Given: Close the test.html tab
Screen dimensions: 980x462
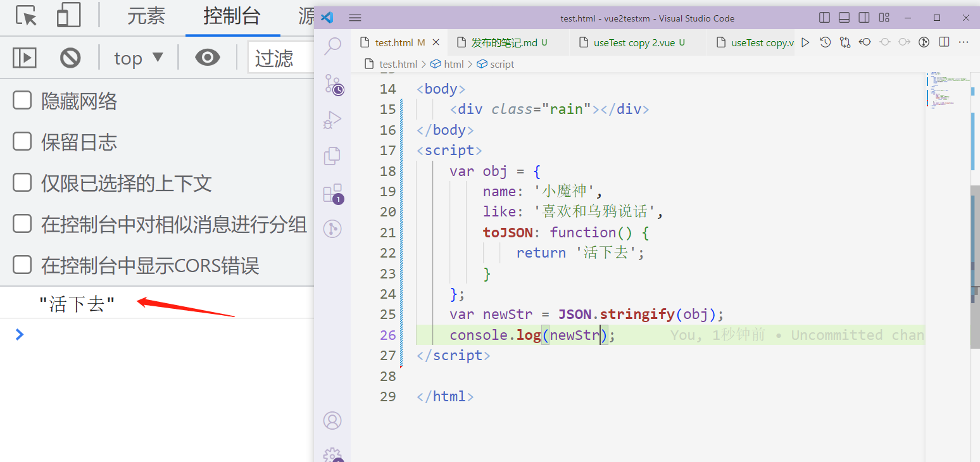Looking at the screenshot, I should (x=436, y=42).
